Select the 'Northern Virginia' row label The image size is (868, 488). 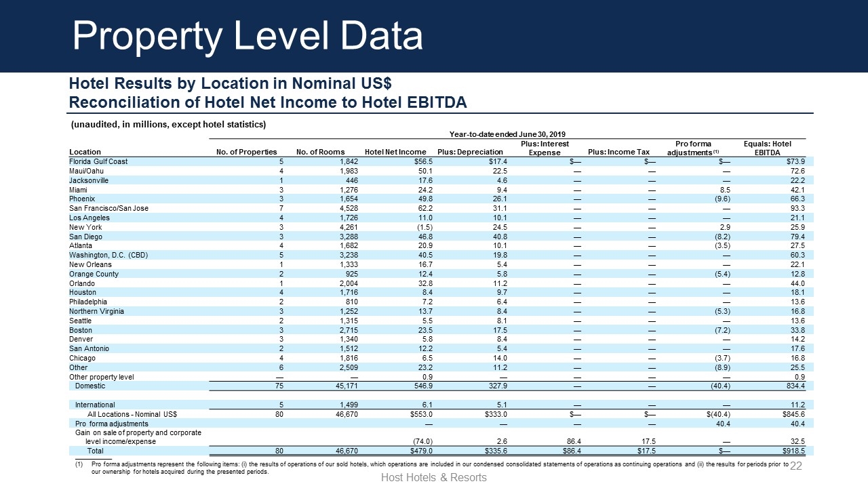(96, 311)
